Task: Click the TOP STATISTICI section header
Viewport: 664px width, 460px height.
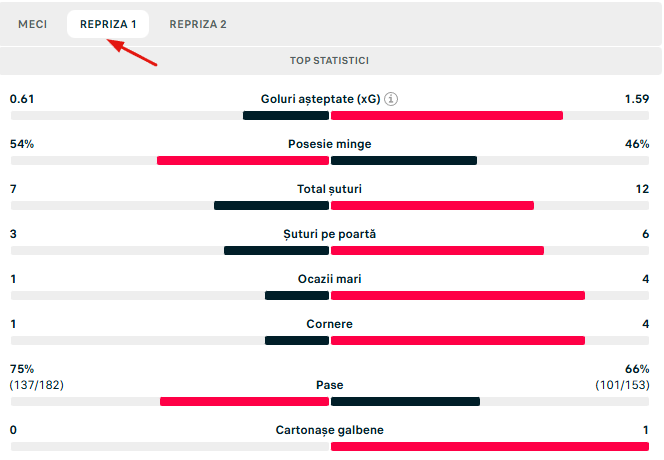Action: 330,61
